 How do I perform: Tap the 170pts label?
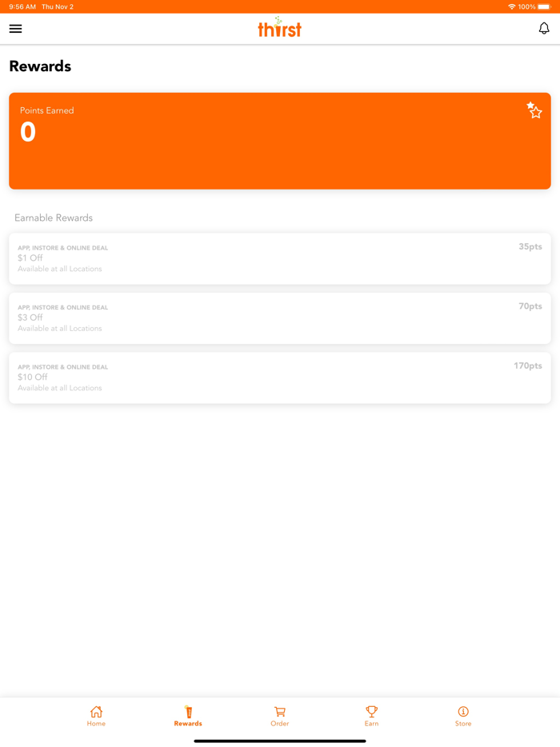[527, 366]
